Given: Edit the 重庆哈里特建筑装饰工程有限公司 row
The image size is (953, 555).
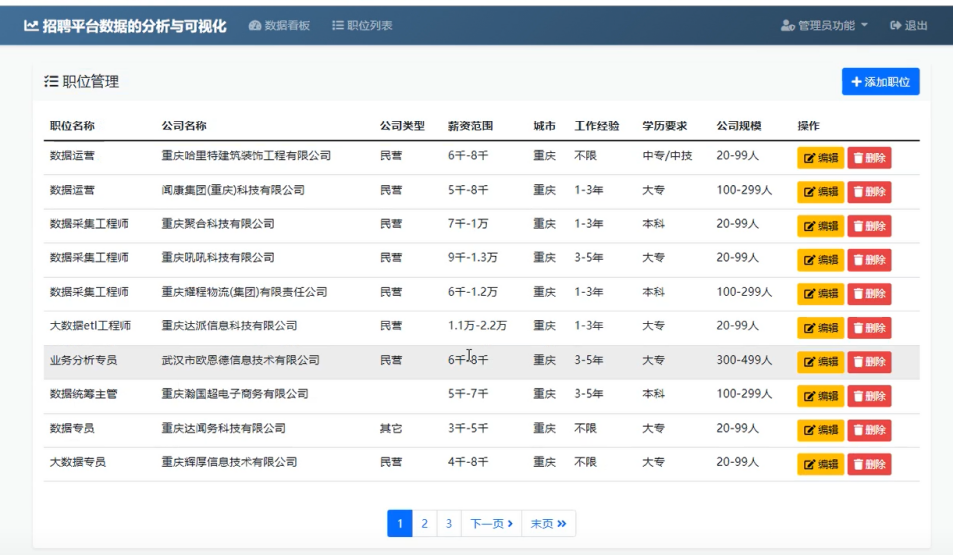Looking at the screenshot, I should [x=821, y=158].
